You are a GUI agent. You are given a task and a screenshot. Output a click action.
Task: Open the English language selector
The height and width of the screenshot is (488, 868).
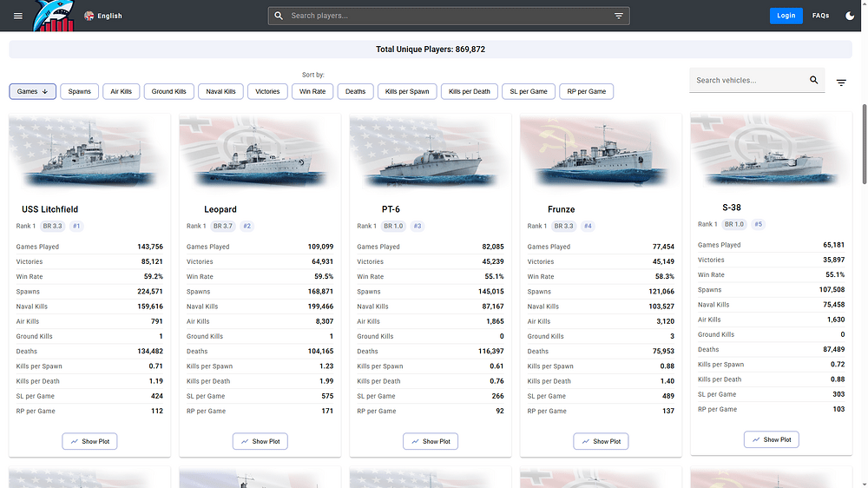pyautogui.click(x=103, y=16)
